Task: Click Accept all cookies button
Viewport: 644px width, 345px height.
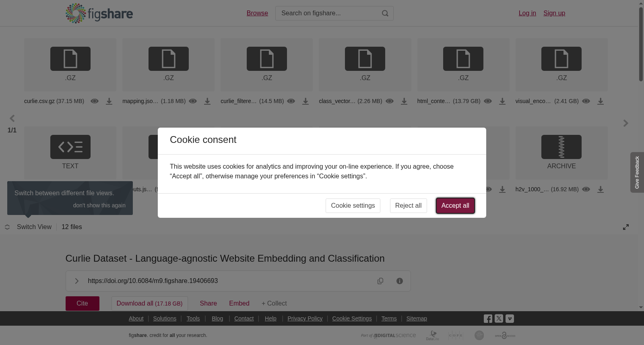Action: coord(455,206)
